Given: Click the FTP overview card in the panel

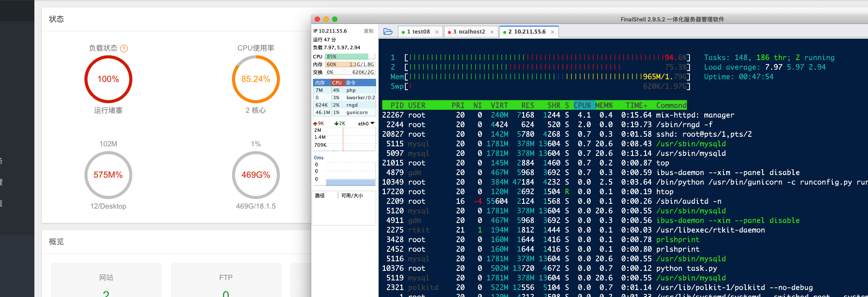Looking at the screenshot, I should (226, 280).
